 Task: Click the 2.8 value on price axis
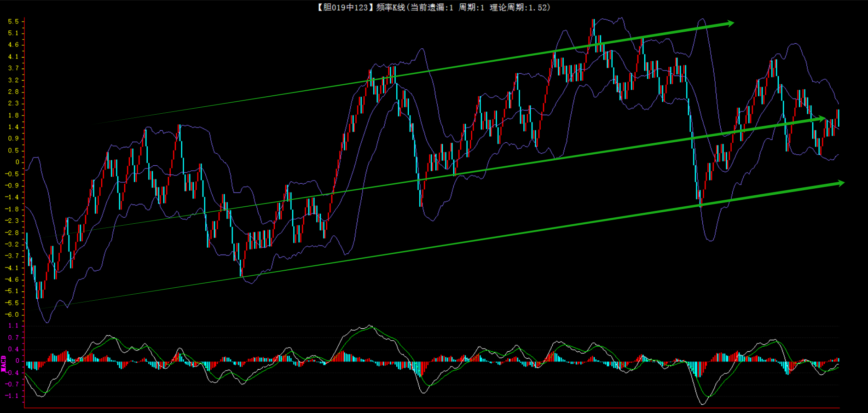13,92
